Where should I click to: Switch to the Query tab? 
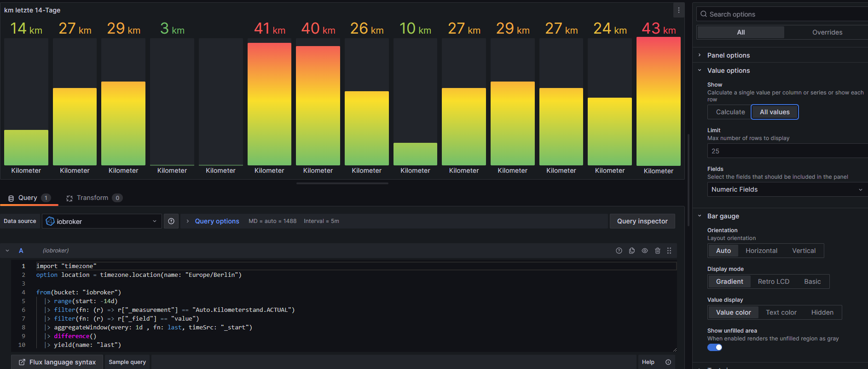tap(29, 198)
